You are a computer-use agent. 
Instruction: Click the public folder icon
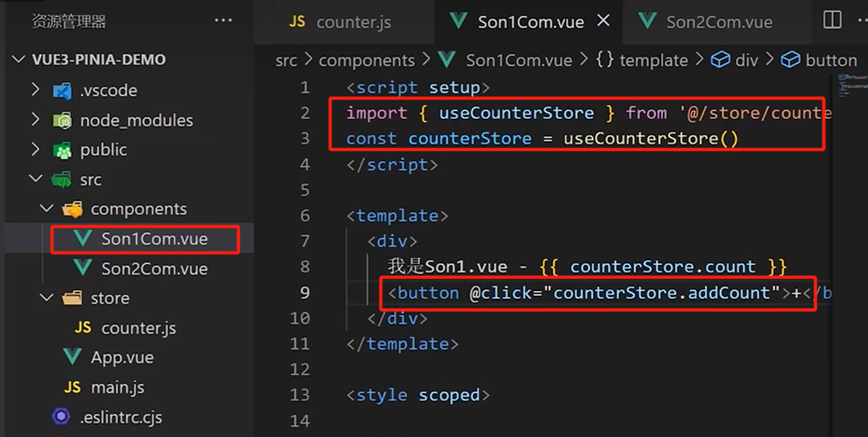pyautogui.click(x=62, y=150)
